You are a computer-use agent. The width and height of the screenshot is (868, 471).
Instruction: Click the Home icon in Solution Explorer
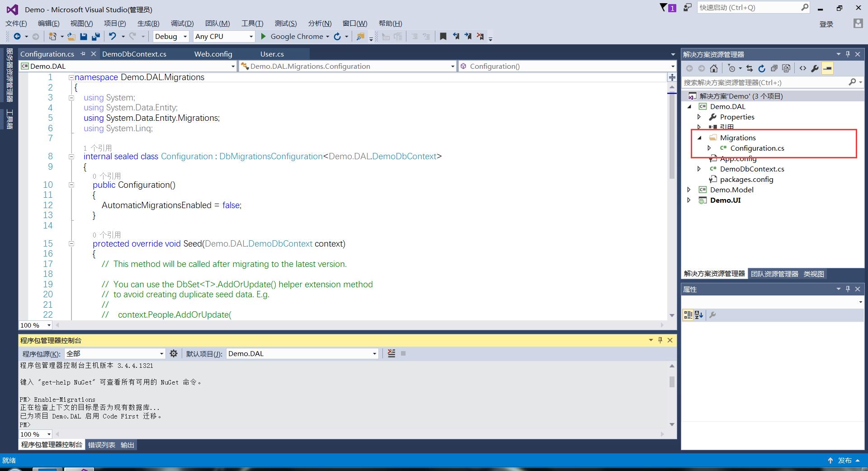pyautogui.click(x=714, y=68)
